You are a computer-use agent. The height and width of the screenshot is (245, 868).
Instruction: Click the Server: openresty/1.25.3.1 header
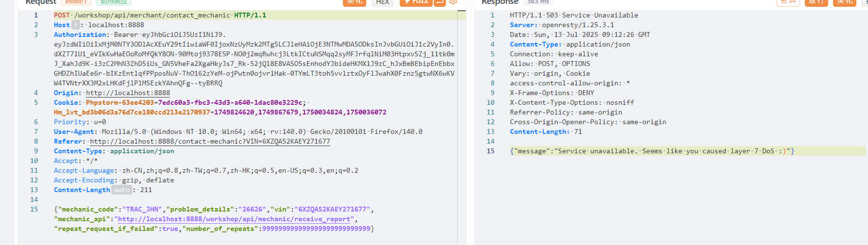click(x=562, y=25)
